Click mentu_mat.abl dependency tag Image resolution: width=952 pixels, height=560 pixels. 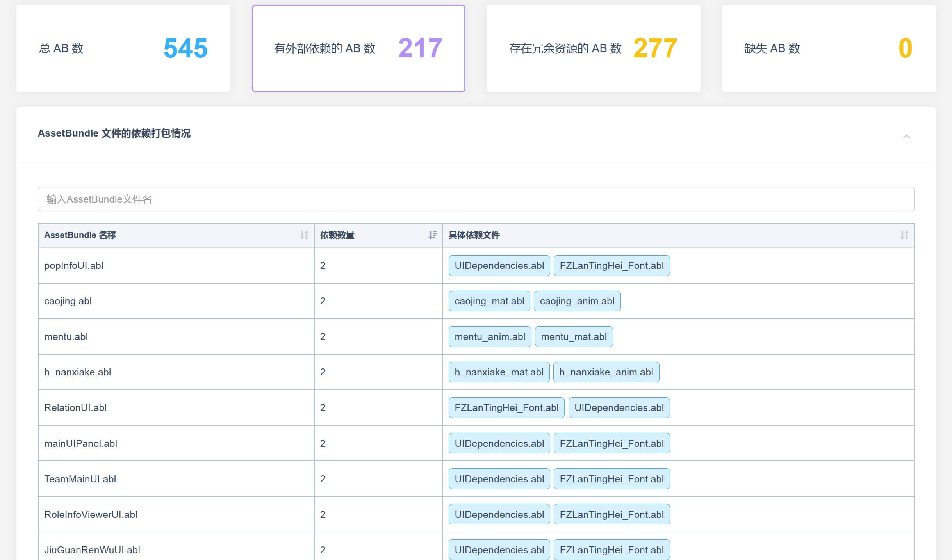(573, 337)
